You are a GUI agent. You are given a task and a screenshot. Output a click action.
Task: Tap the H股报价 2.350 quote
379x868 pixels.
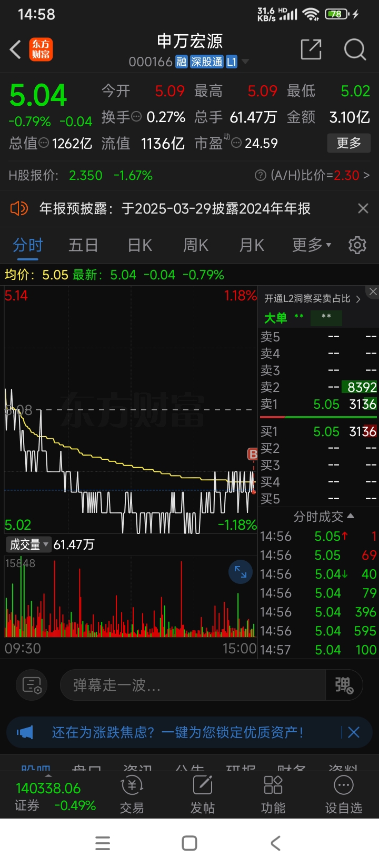pyautogui.click(x=85, y=175)
